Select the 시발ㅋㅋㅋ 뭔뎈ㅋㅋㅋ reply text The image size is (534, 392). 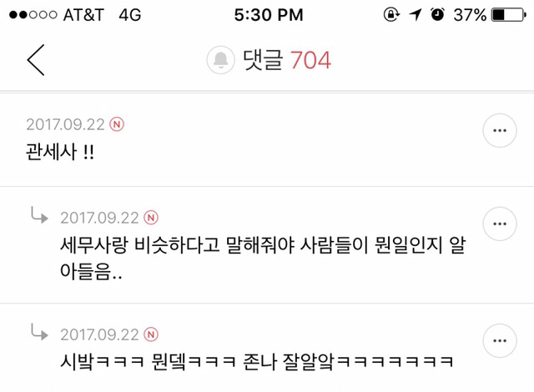256,361
